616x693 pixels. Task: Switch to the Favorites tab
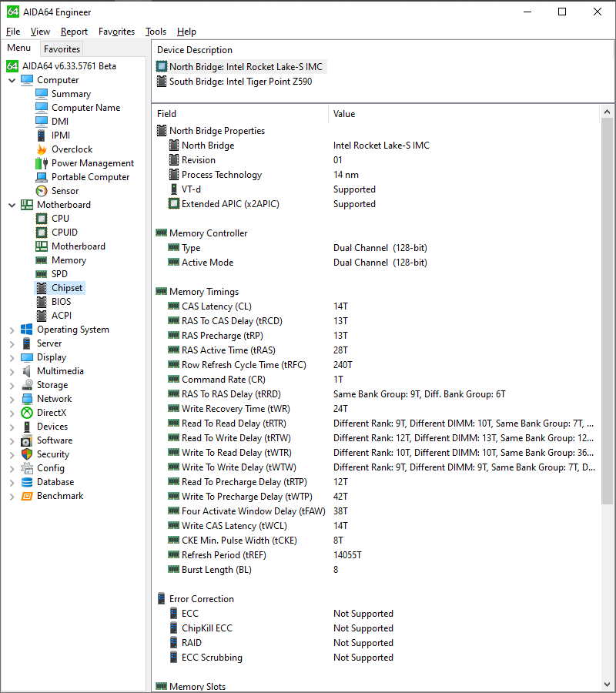[x=62, y=49]
